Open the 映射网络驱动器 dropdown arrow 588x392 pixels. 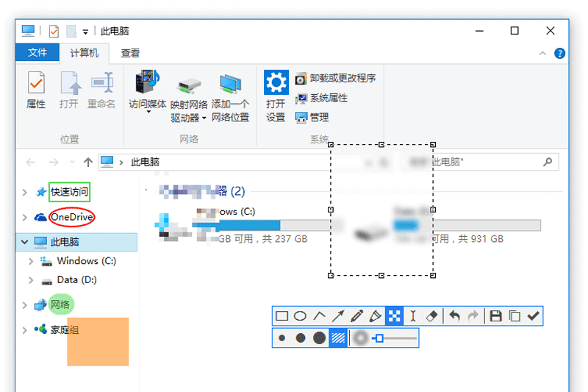(204, 118)
